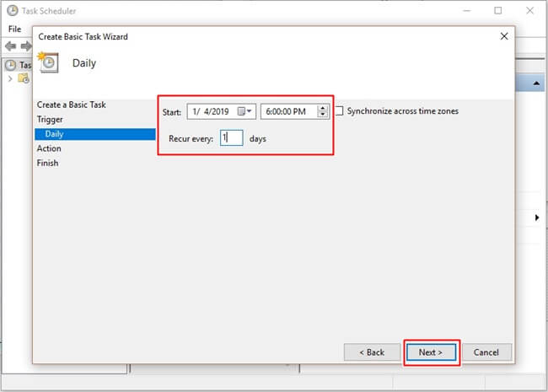Image resolution: width=548 pixels, height=392 pixels.
Task: Click the Next button in wizard
Action: tap(432, 352)
